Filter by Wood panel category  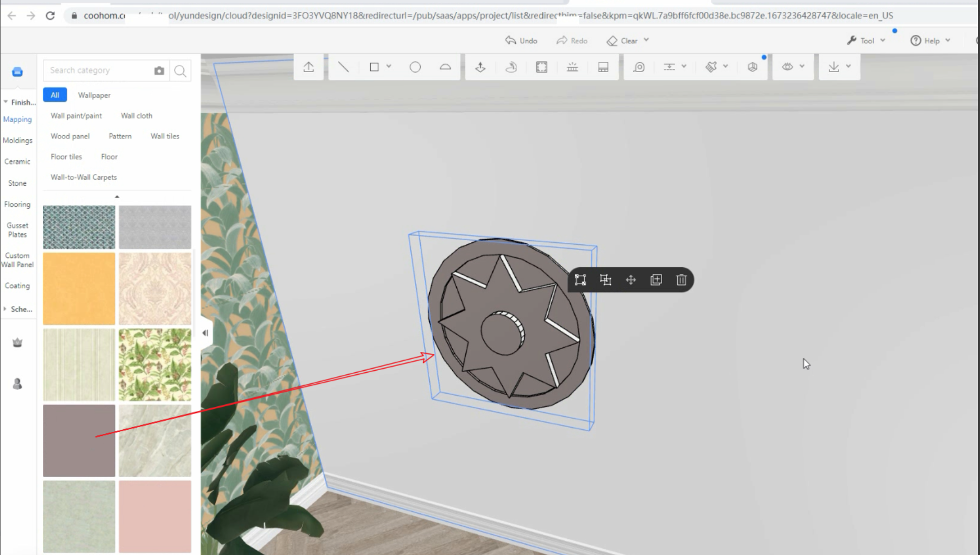tap(70, 136)
